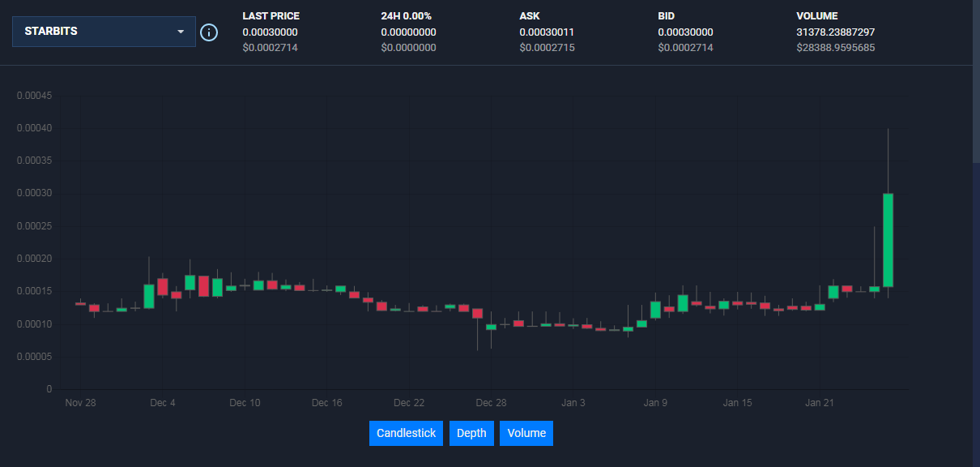The height and width of the screenshot is (467, 980).
Task: Select the tall green candle near 0.00030
Action: coord(888,240)
